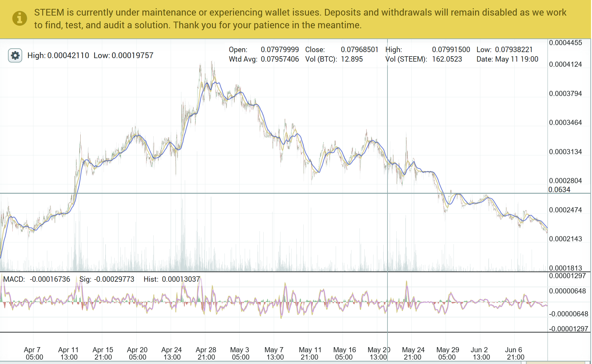
Task: Click the 0.0002474 price axis label
Action: click(566, 210)
